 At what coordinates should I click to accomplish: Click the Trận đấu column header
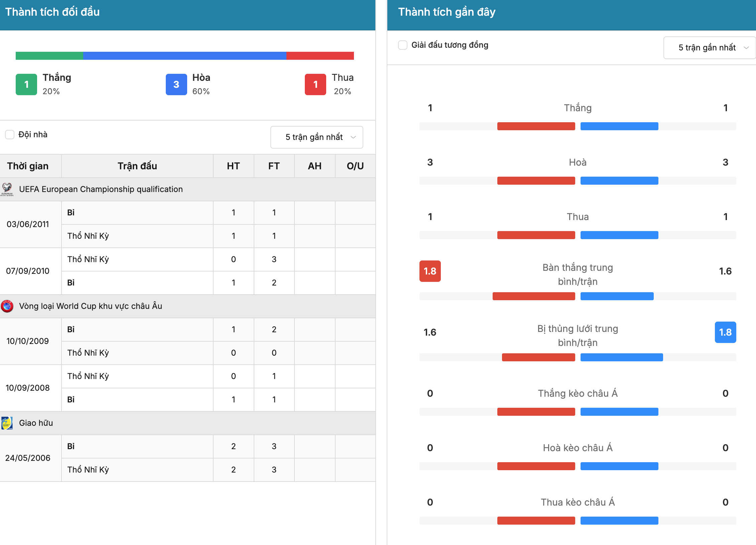[137, 166]
